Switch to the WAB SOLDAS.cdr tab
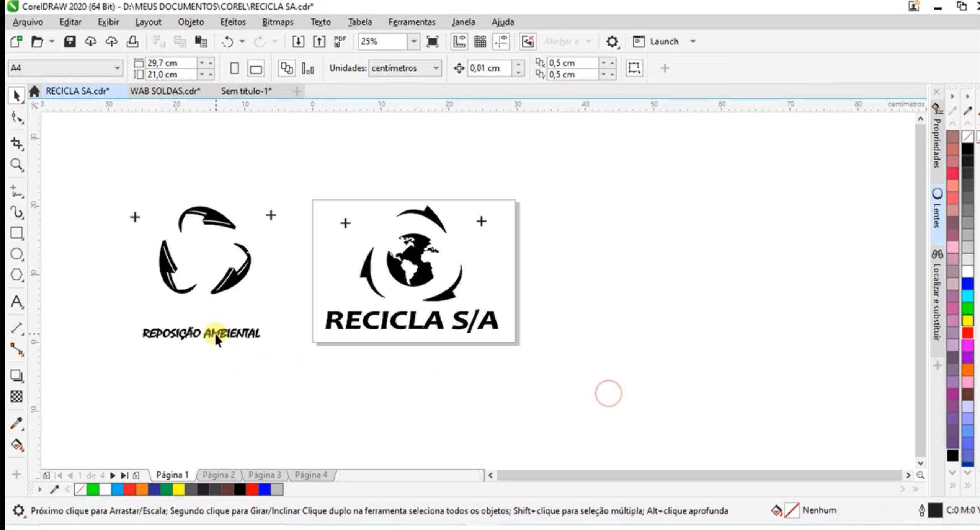The image size is (980, 530). tap(165, 91)
